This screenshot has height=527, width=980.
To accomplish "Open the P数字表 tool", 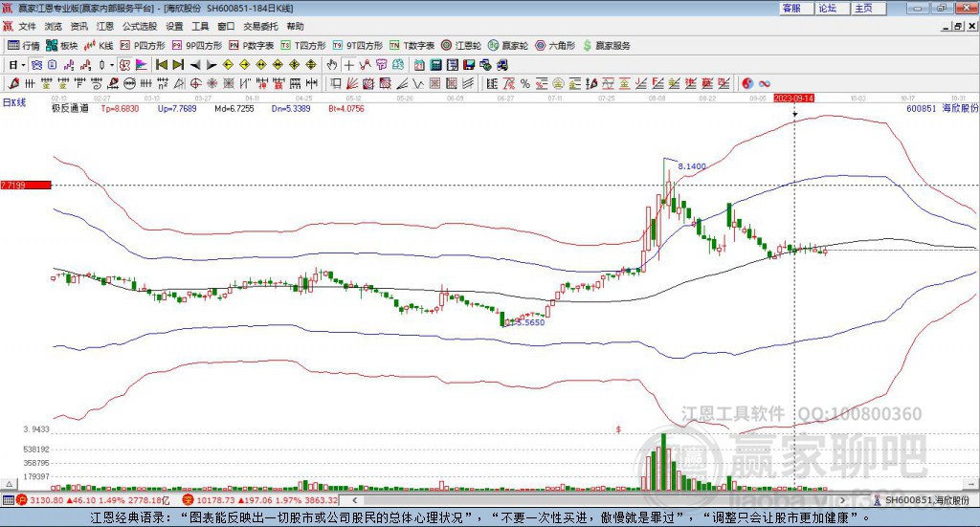I will [x=252, y=46].
